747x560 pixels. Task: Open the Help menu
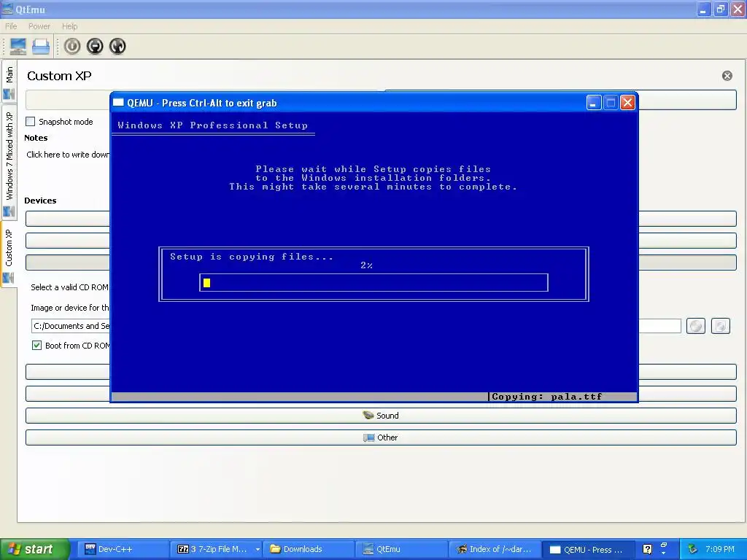pyautogui.click(x=69, y=26)
